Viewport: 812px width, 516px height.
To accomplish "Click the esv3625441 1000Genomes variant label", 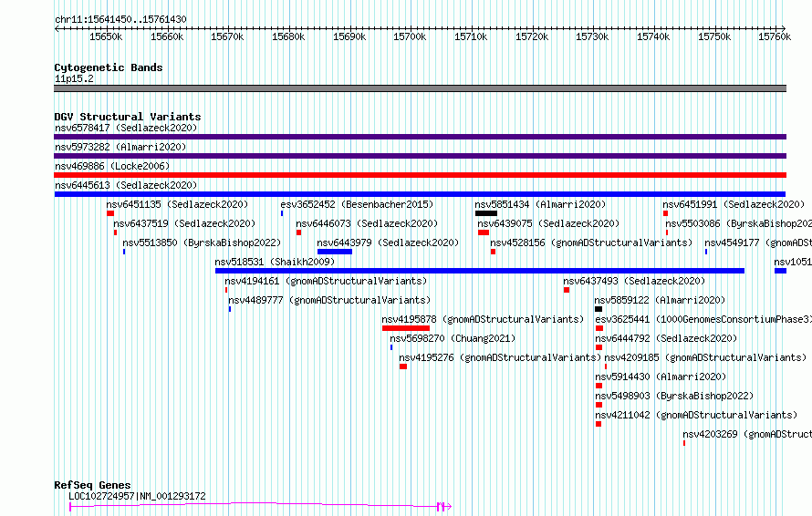I will click(703, 319).
